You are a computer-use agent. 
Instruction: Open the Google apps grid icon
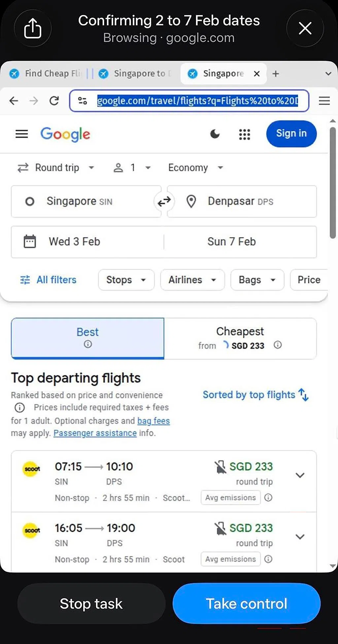pyautogui.click(x=245, y=134)
